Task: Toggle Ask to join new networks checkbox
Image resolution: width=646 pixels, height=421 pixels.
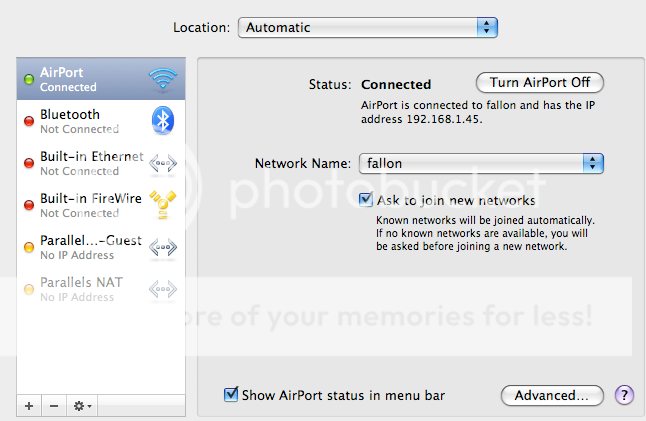Action: (365, 199)
